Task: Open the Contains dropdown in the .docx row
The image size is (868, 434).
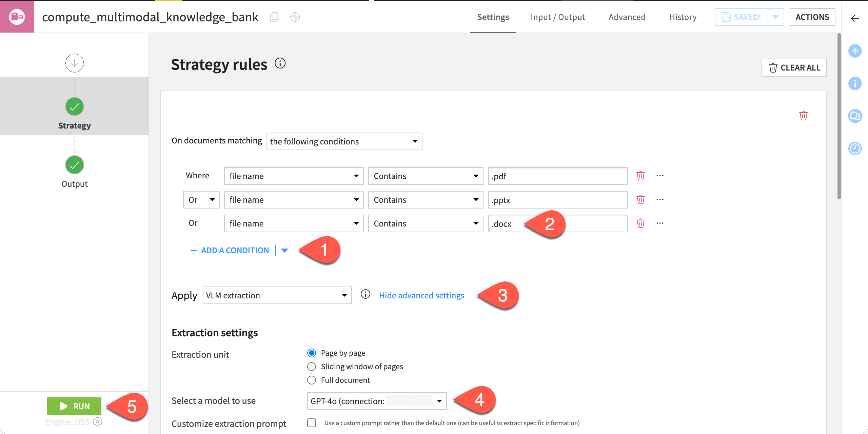Action: (x=426, y=223)
